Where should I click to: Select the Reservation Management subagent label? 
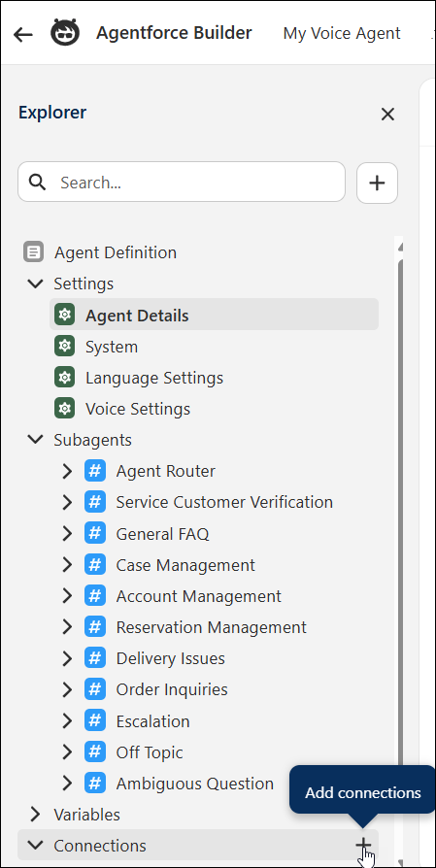[211, 628]
